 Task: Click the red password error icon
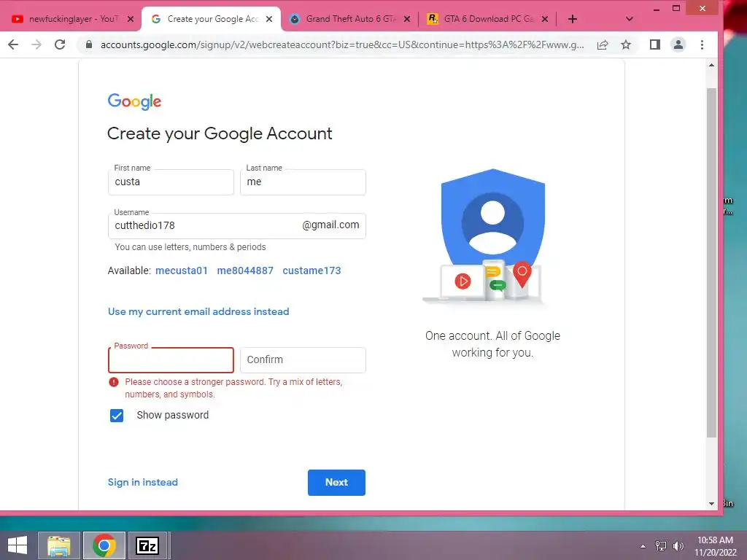tap(113, 382)
